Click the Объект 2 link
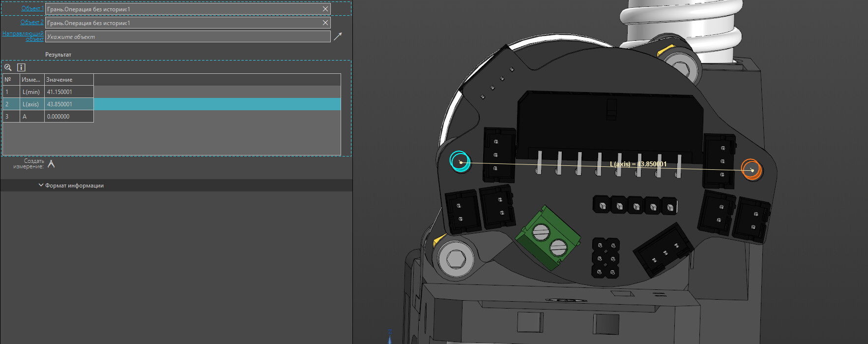The height and width of the screenshot is (344, 868). pyautogui.click(x=31, y=22)
